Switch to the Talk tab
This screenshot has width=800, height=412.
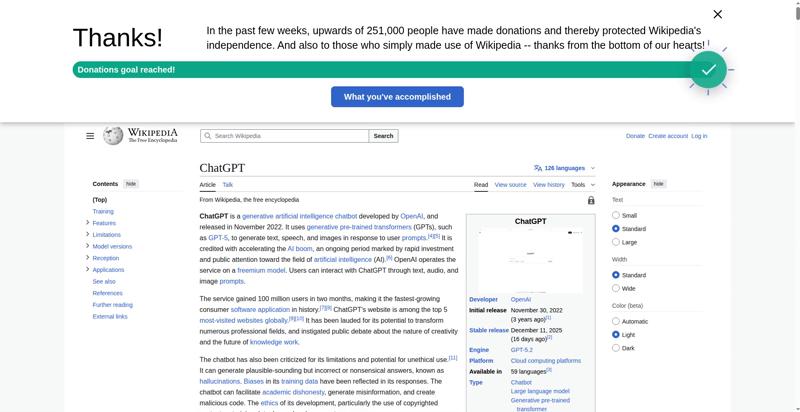227,185
